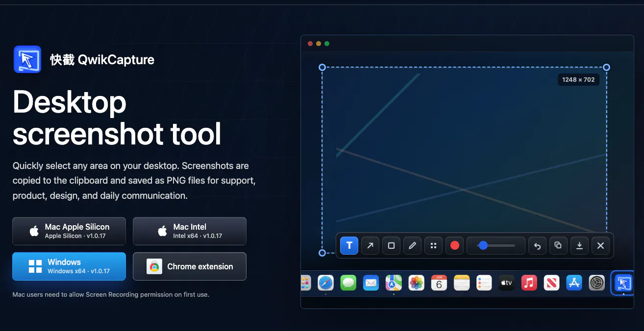Image resolution: width=644 pixels, height=331 pixels.
Task: Open the Calendar icon showing 6
Action: coord(439,283)
